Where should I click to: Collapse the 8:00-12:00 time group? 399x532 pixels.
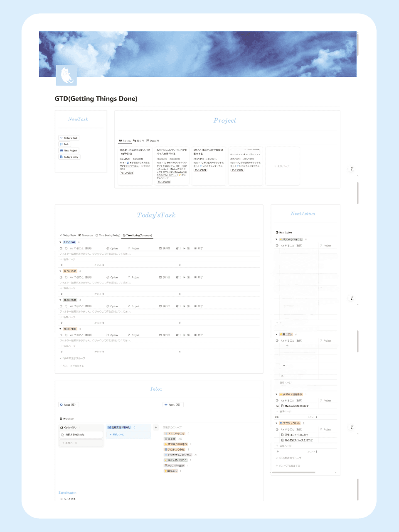60,242
